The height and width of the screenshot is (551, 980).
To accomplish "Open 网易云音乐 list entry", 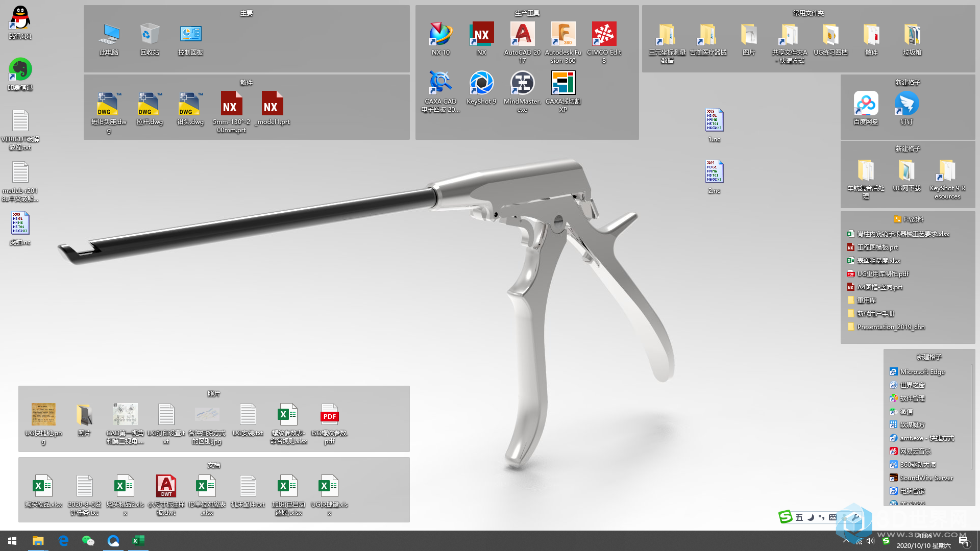I will [910, 452].
